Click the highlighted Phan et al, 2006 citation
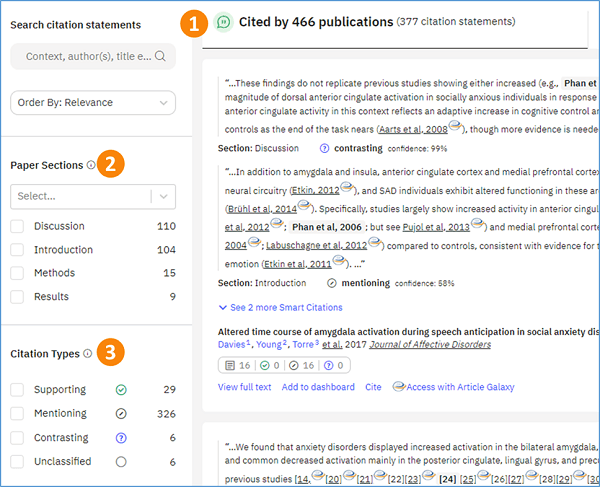The width and height of the screenshot is (600, 487). click(327, 227)
